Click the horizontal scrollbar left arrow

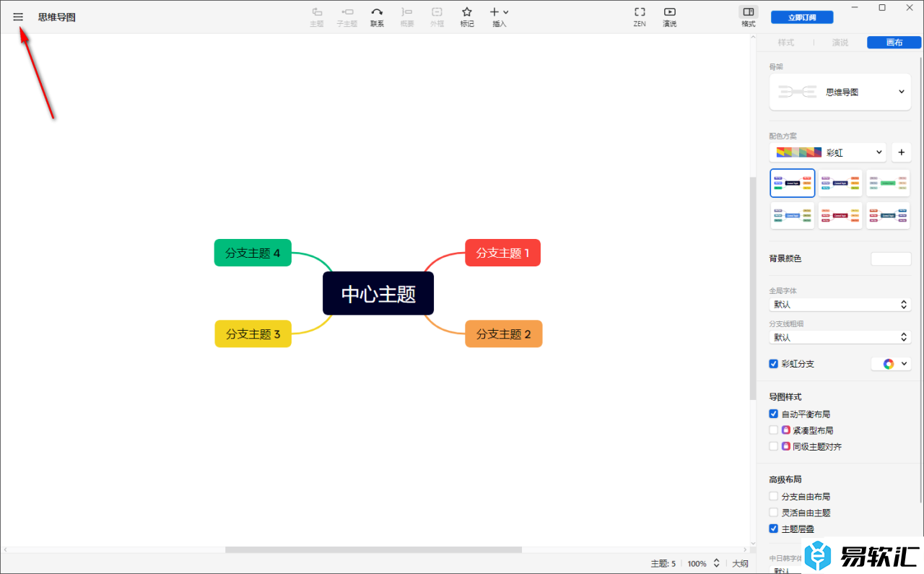pyautogui.click(x=5, y=549)
